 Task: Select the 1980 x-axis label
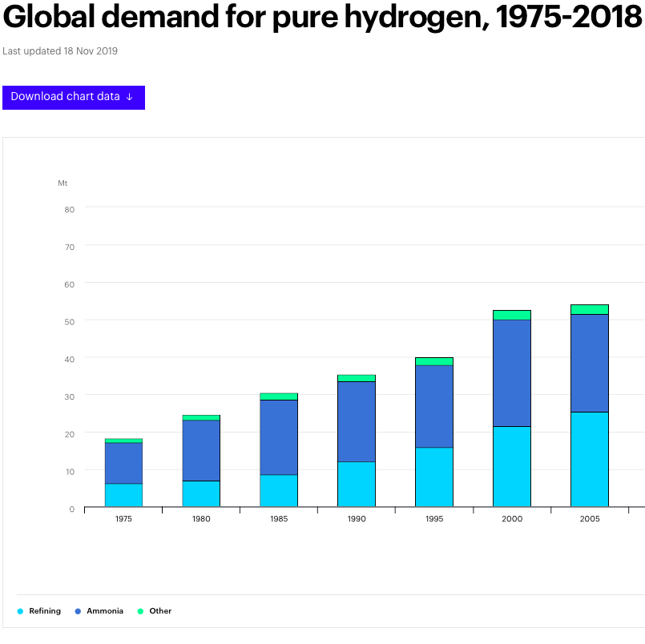click(201, 518)
